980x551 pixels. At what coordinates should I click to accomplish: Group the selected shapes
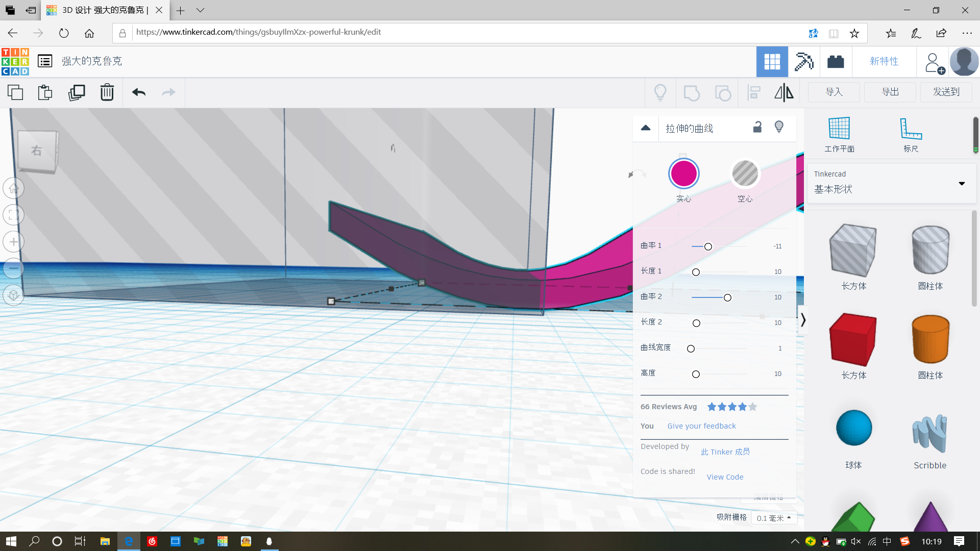pyautogui.click(x=692, y=93)
